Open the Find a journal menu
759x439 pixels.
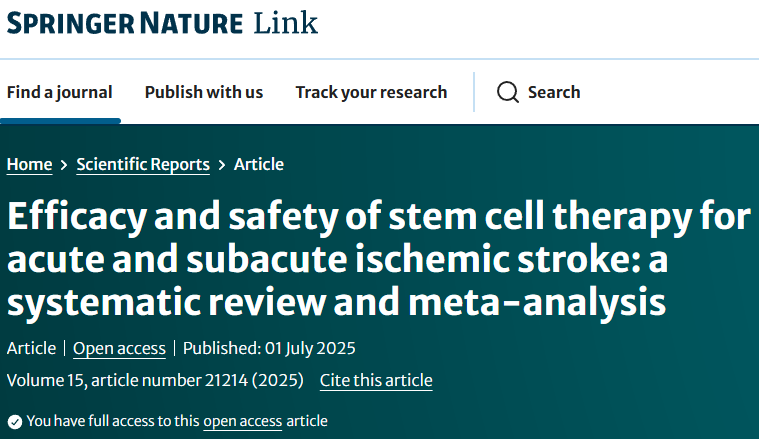click(60, 92)
